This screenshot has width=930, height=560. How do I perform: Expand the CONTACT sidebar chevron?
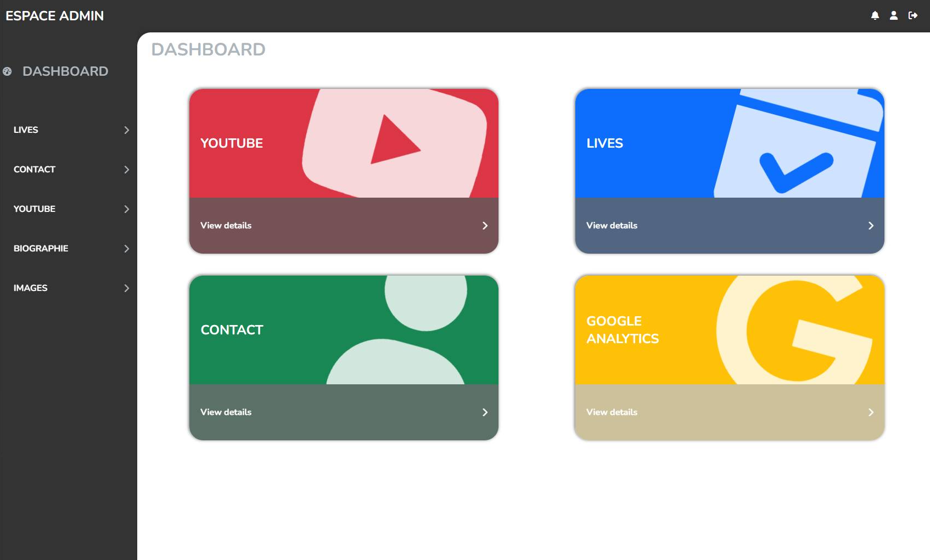click(x=127, y=170)
